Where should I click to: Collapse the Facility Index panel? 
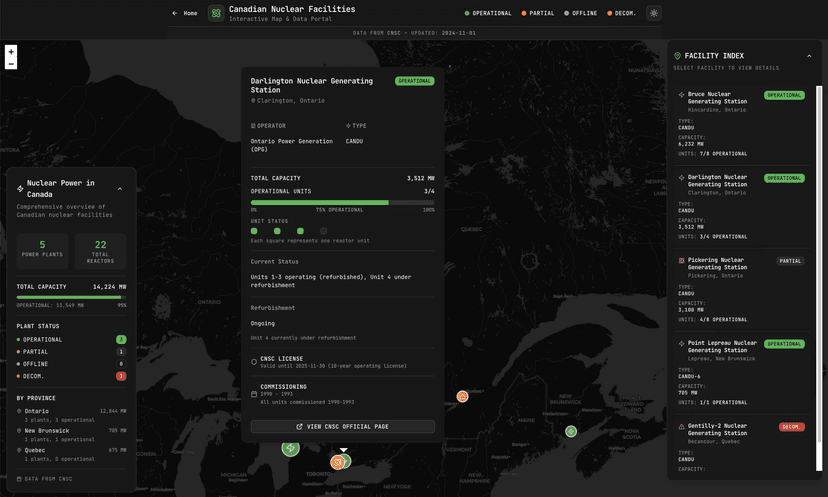809,56
